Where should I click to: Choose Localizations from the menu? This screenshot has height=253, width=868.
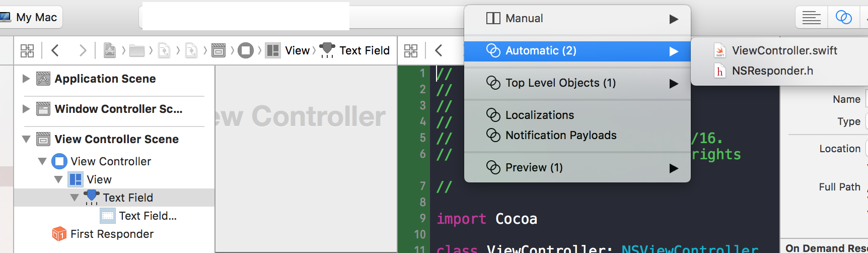(x=539, y=115)
